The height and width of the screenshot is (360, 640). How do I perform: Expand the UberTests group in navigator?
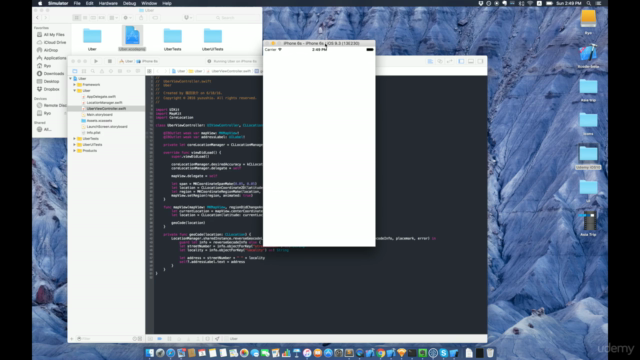(75, 139)
